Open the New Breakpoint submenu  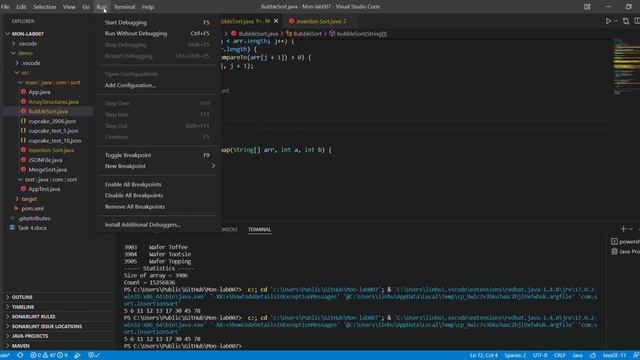coord(157,166)
